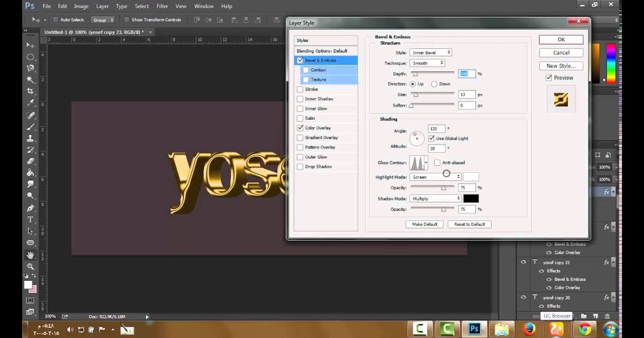Uncheck Bevel & Emboss style
This screenshot has width=644, height=338.
(x=300, y=60)
